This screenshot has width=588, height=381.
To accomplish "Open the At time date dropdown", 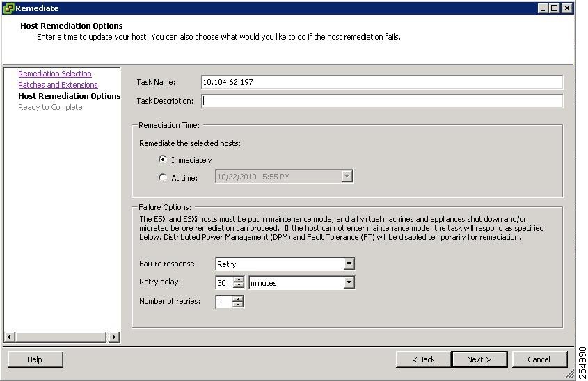I will [x=347, y=176].
